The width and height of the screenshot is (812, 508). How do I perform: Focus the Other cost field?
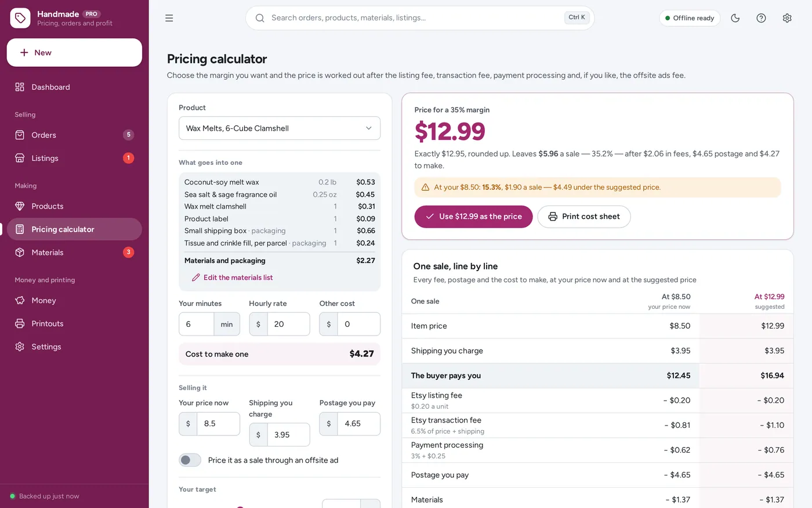click(x=358, y=324)
